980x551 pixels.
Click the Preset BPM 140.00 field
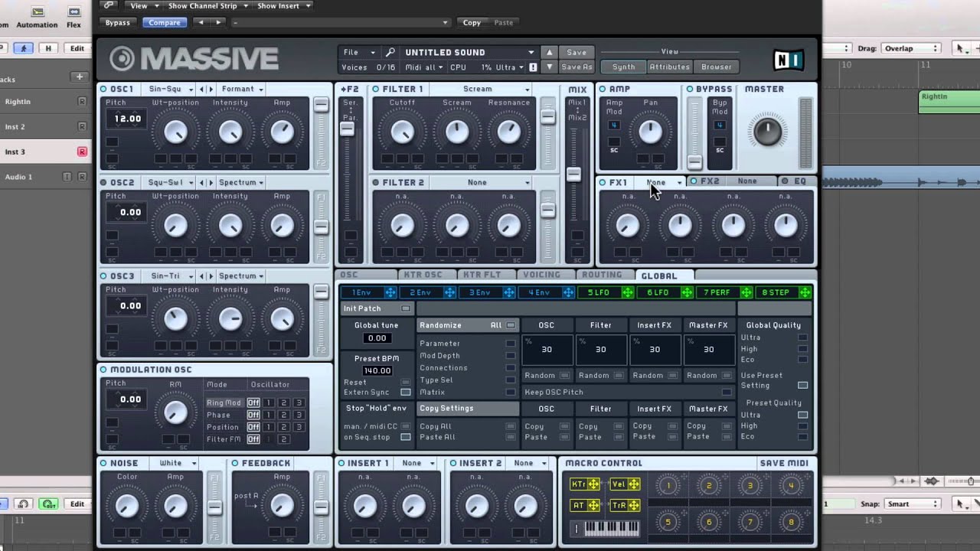[377, 370]
